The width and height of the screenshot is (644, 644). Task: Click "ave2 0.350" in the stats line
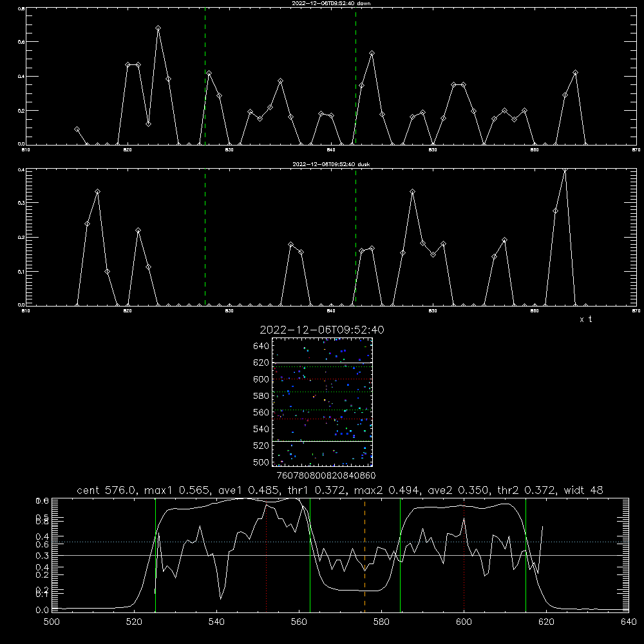459,490
